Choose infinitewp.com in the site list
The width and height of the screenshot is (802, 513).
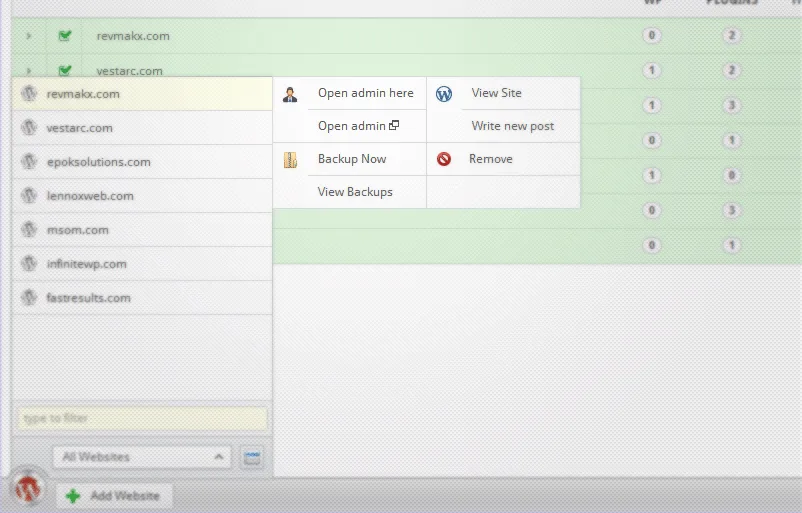coord(142,264)
